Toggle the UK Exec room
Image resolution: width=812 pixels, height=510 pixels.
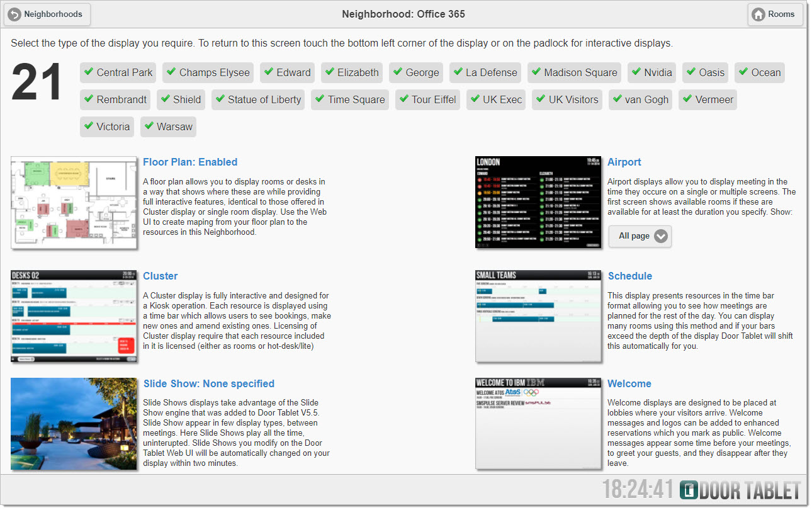coord(496,99)
